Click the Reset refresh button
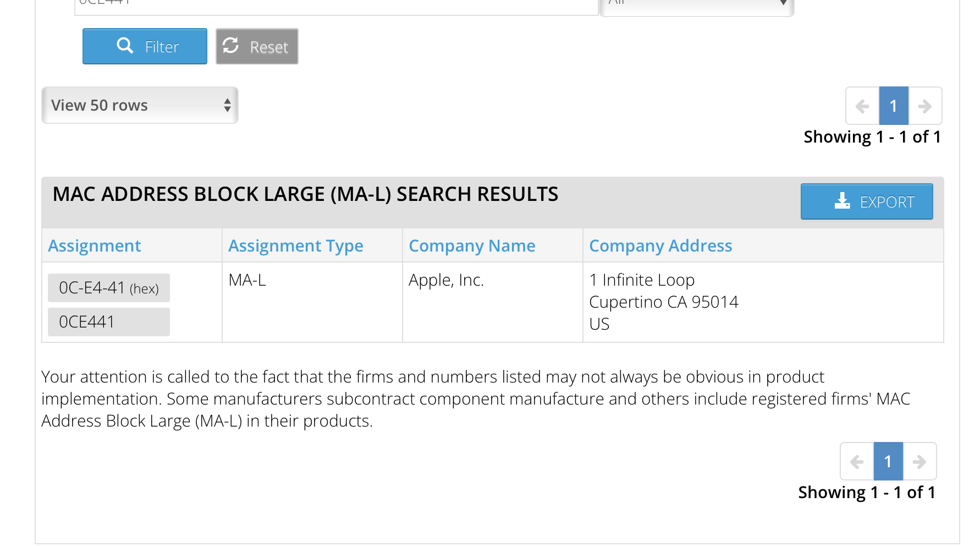980x546 pixels. (x=257, y=46)
